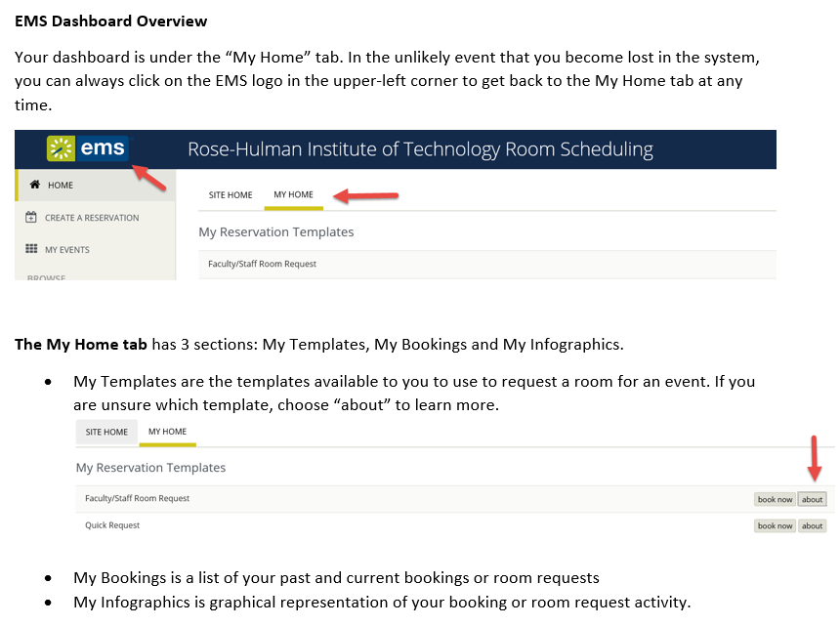
Task: Select MY HOME tab in lower screenshot
Action: pyautogui.click(x=168, y=432)
